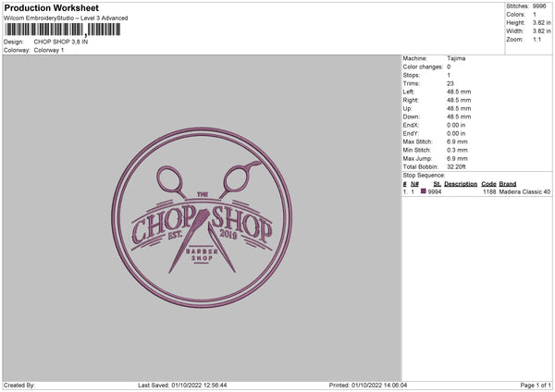Click the Stop Sequence heading
This screenshot has width=555, height=392.
pos(424,175)
